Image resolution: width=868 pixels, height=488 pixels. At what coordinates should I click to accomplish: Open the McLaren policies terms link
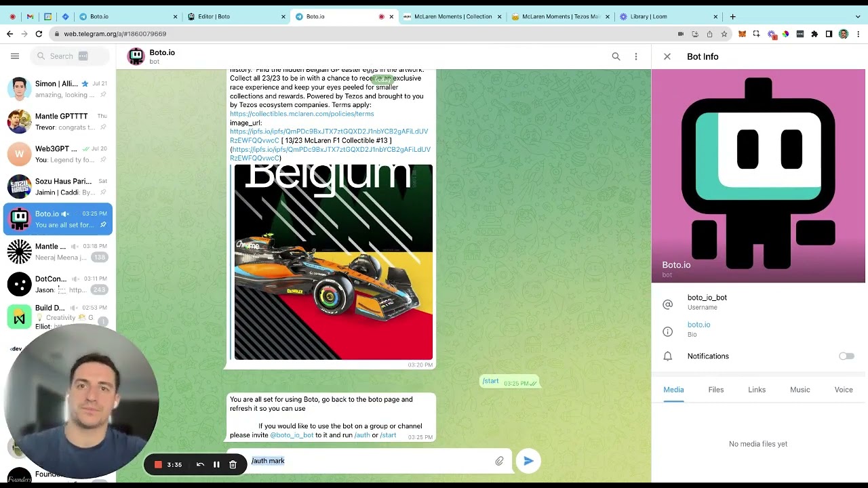click(x=302, y=114)
